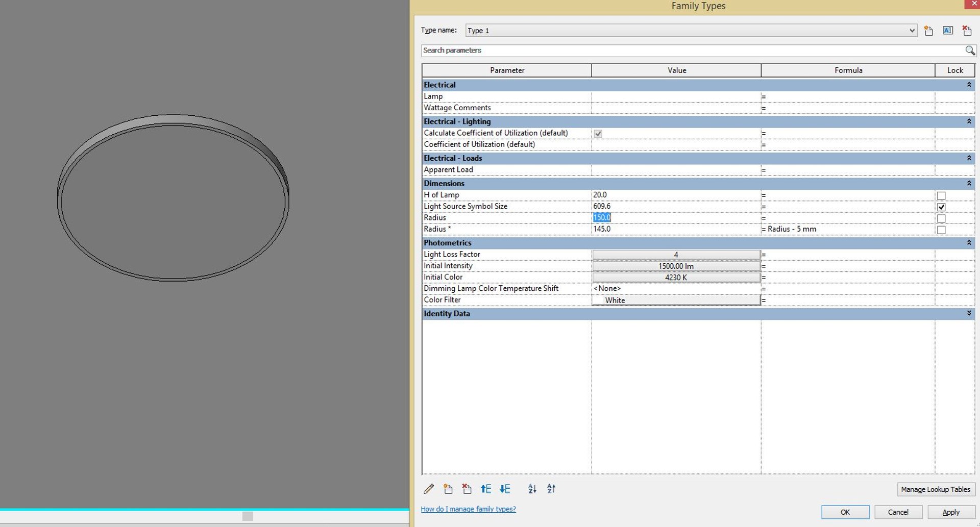Click the Cancel button

[x=898, y=512]
